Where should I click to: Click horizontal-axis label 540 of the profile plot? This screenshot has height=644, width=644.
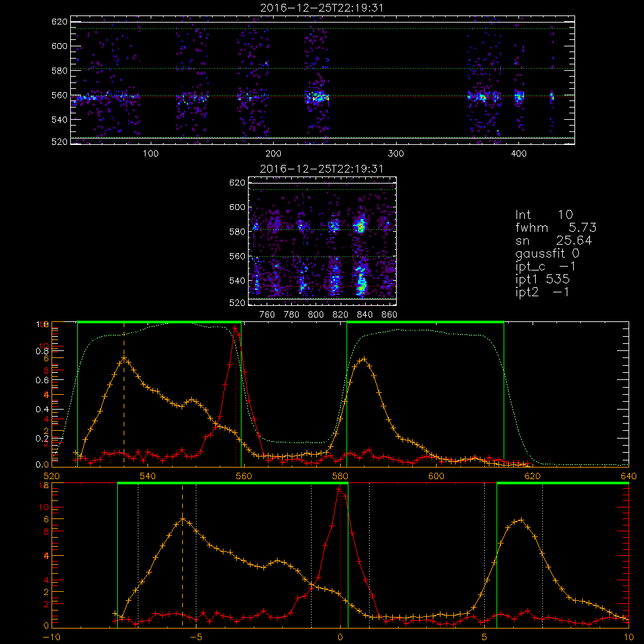(147, 476)
